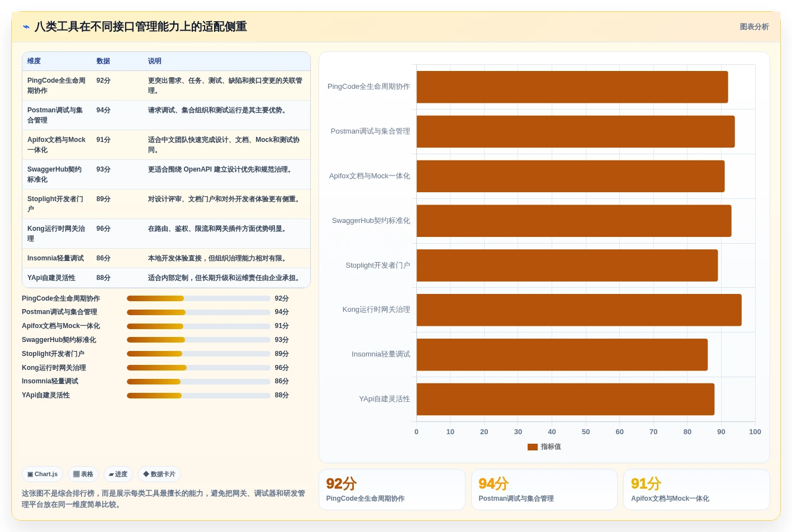Select the table cell Apifox文档与Mock一体化
Image resolution: width=792 pixels, height=532 pixels.
[x=56, y=145]
